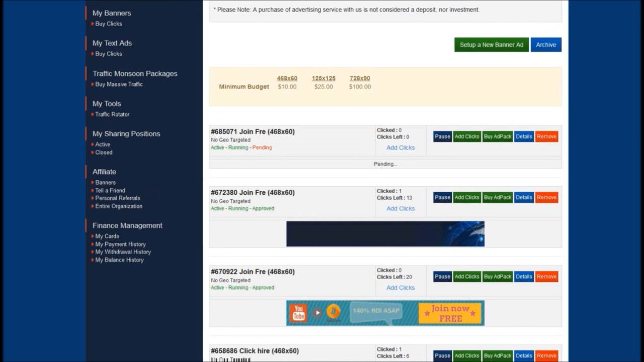The width and height of the screenshot is (644, 362).
Task: Pause banner #670922
Action: 442,277
